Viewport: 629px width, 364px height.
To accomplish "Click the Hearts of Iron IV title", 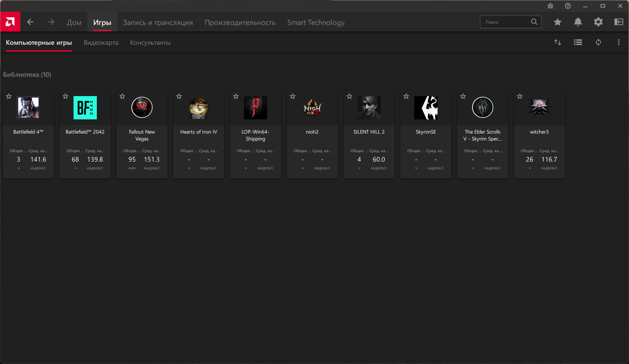I will pyautogui.click(x=199, y=132).
